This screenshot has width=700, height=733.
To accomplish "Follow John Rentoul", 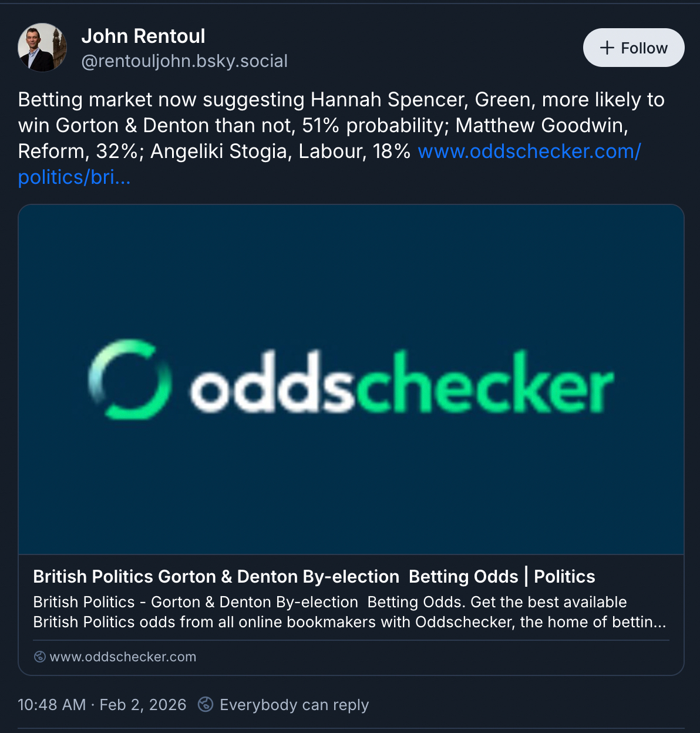I will click(x=633, y=48).
